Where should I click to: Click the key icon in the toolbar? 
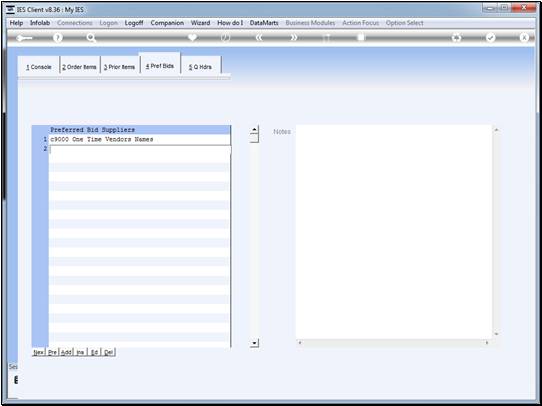coord(24,38)
